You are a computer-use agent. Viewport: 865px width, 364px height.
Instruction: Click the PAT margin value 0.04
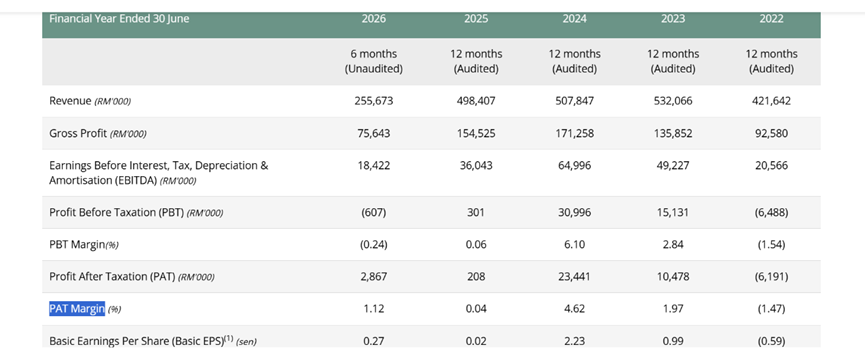[476, 309]
